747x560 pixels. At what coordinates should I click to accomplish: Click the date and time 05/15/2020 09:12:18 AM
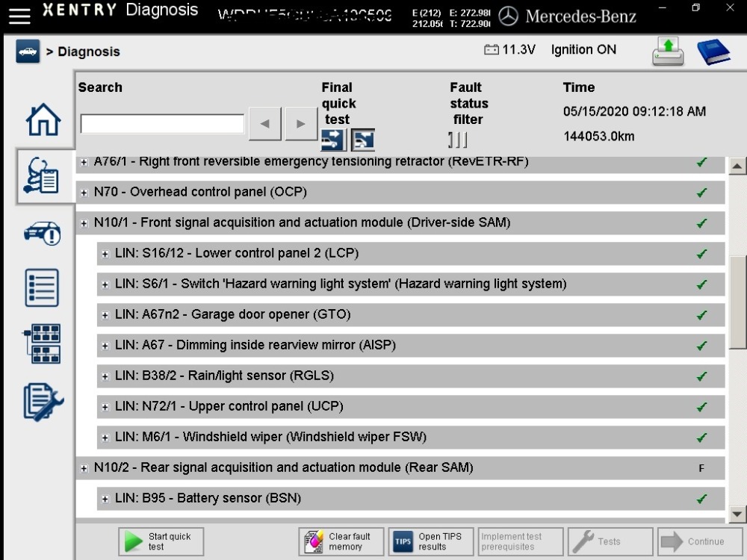(x=634, y=111)
